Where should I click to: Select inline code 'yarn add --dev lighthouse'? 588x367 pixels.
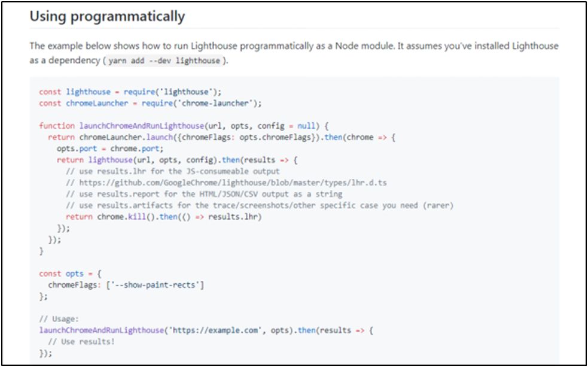(164, 61)
